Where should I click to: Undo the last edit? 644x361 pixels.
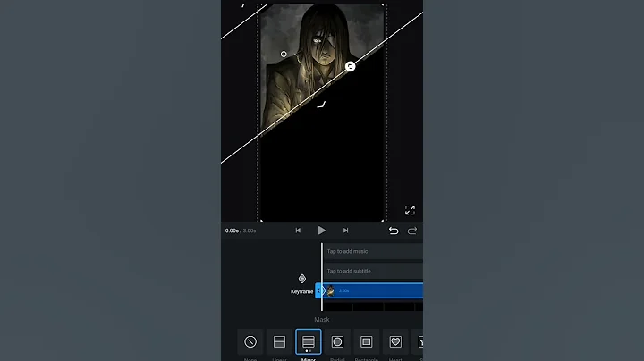click(x=394, y=231)
